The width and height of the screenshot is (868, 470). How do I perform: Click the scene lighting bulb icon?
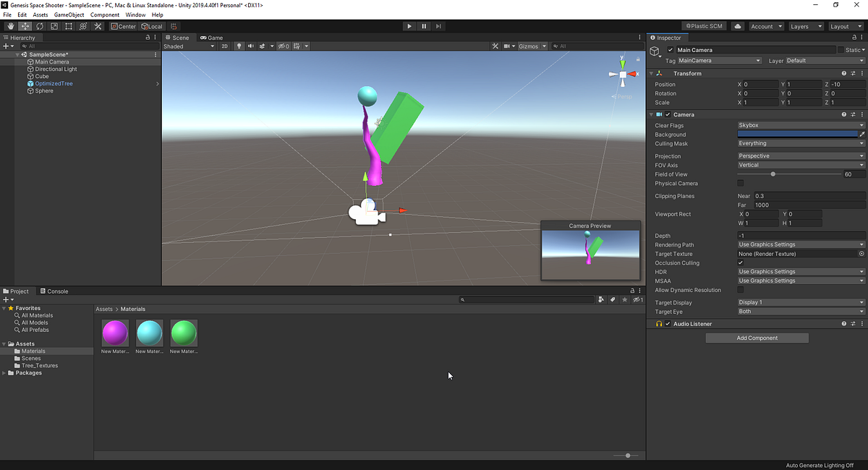[x=239, y=46]
